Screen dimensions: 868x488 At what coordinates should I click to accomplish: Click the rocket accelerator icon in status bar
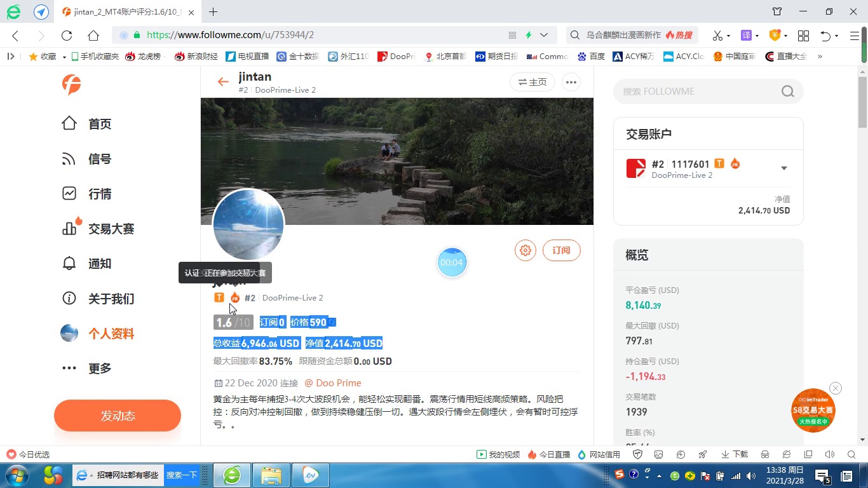coord(702,454)
